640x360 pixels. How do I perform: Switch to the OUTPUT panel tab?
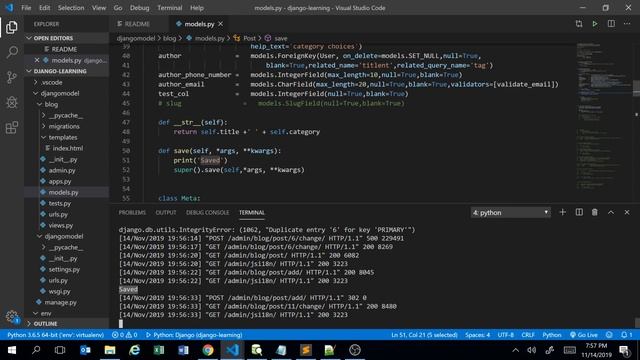pos(166,213)
